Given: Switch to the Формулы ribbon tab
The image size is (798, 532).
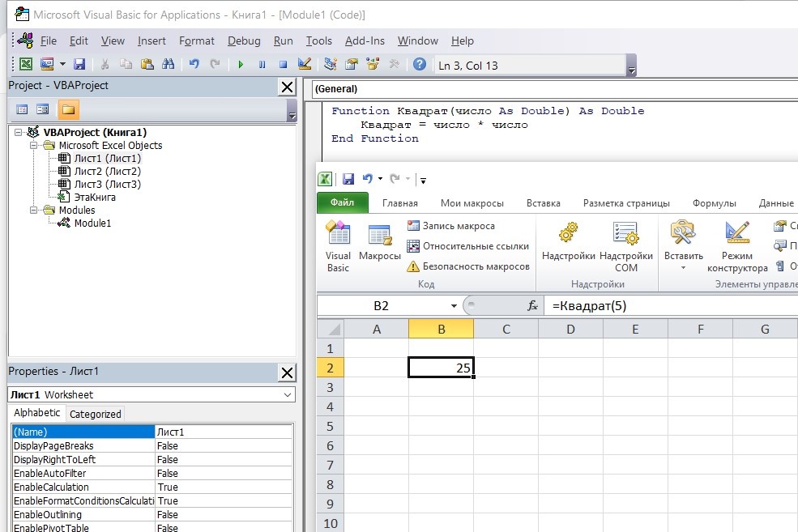Looking at the screenshot, I should click(714, 203).
